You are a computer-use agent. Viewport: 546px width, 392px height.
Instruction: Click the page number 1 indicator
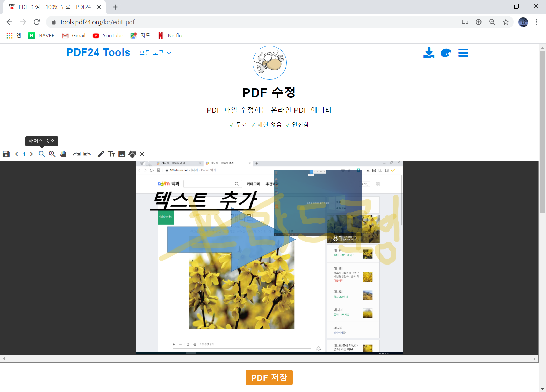(x=24, y=154)
